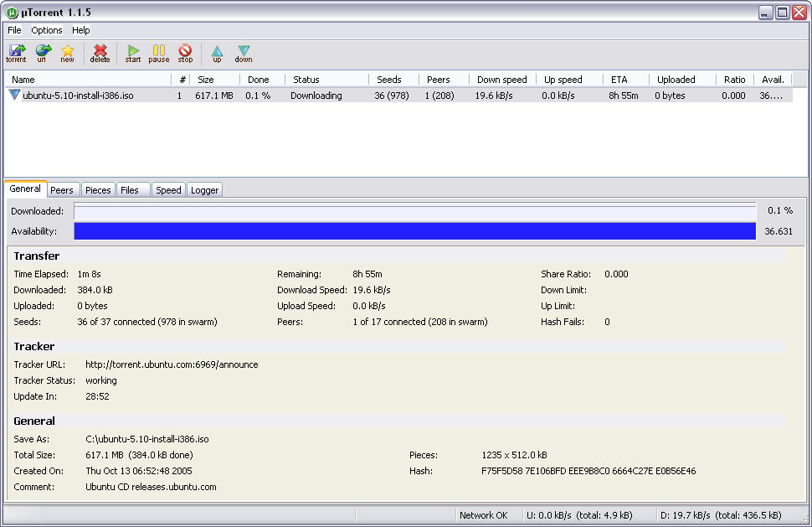Click the Created On date value
This screenshot has height=527, width=812.
(x=139, y=471)
